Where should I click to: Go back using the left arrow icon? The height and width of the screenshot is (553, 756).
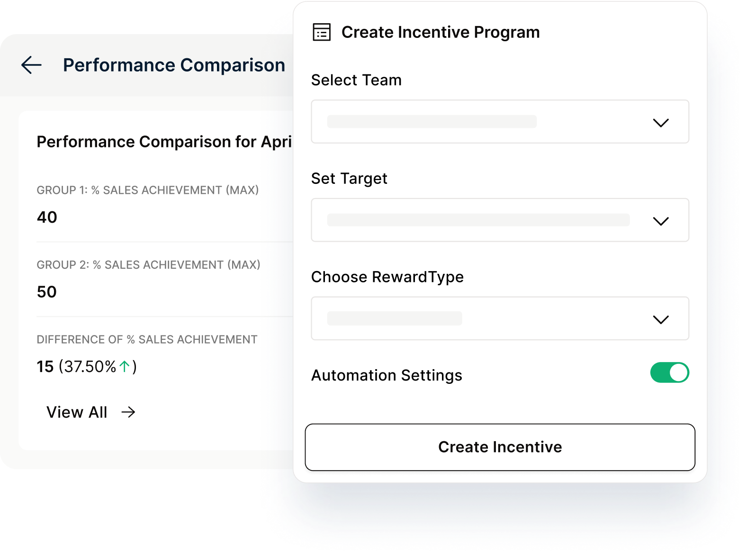(31, 65)
